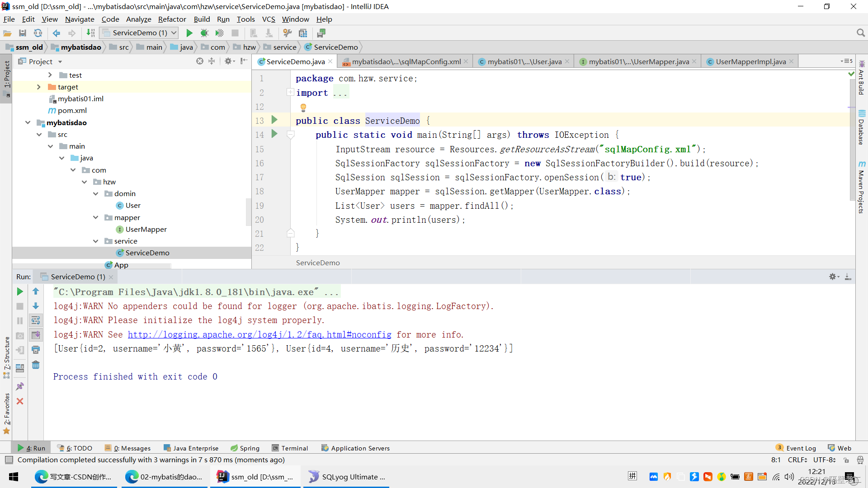Collapse the mybatisdao module node

click(28, 122)
